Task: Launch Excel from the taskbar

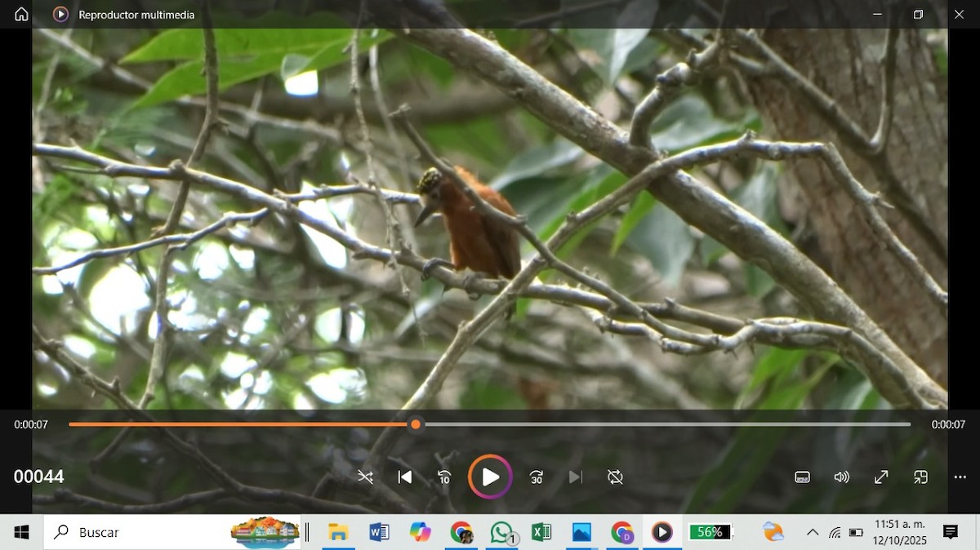Action: pos(541,532)
